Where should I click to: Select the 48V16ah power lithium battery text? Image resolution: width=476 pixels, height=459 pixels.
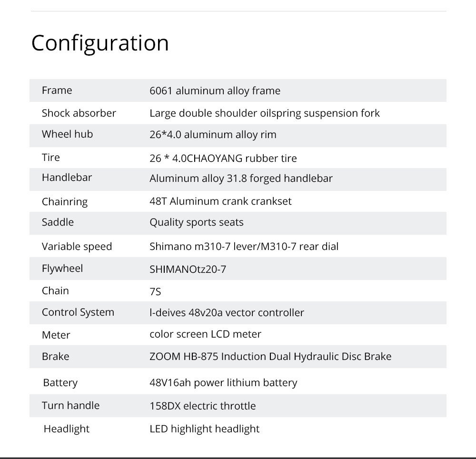point(223,382)
